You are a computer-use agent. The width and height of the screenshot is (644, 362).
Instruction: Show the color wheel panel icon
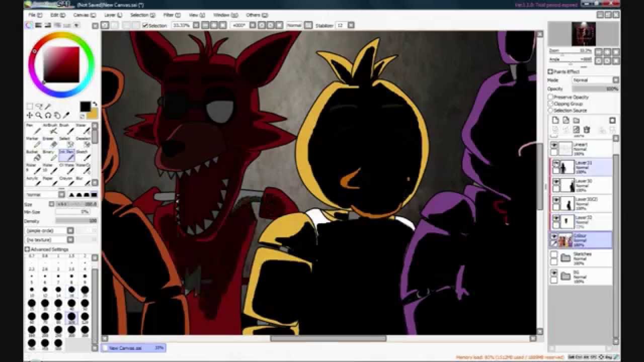click(x=30, y=25)
